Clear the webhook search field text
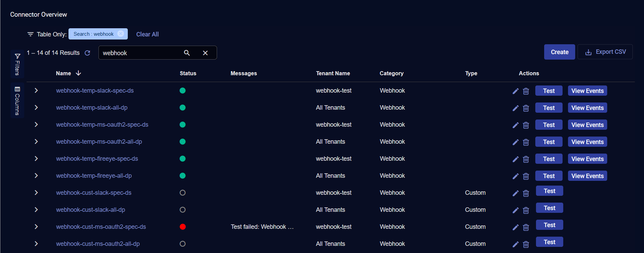Viewport: 644px width, 253px height. [205, 53]
